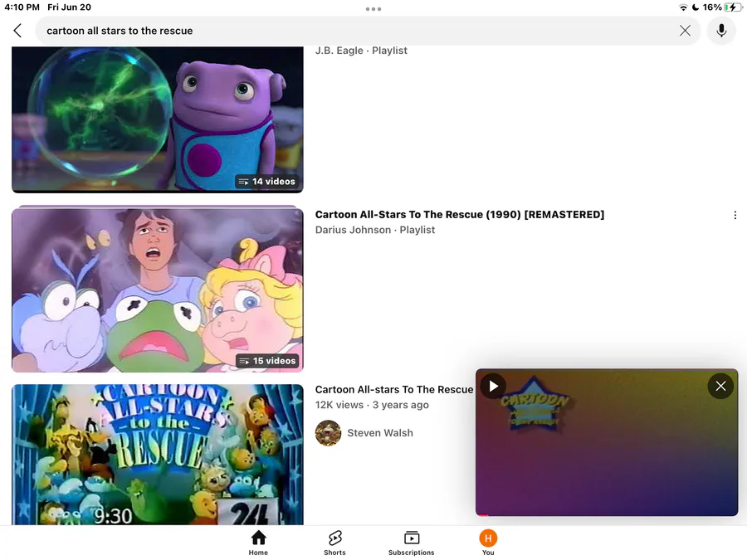
Task: Start voice search with microphone icon
Action: pyautogui.click(x=721, y=31)
